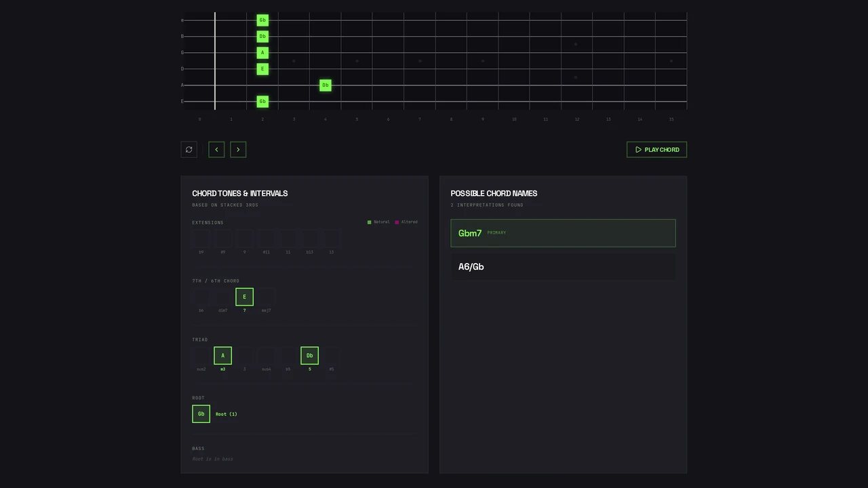The image size is (868, 488).
Task: Click the empty #11 extension box
Action: (267, 239)
